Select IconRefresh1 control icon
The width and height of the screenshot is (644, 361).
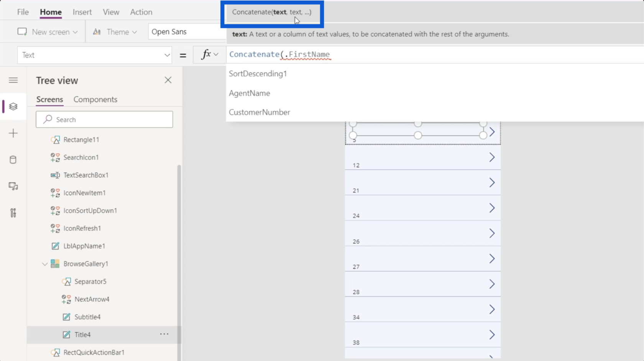[55, 228]
